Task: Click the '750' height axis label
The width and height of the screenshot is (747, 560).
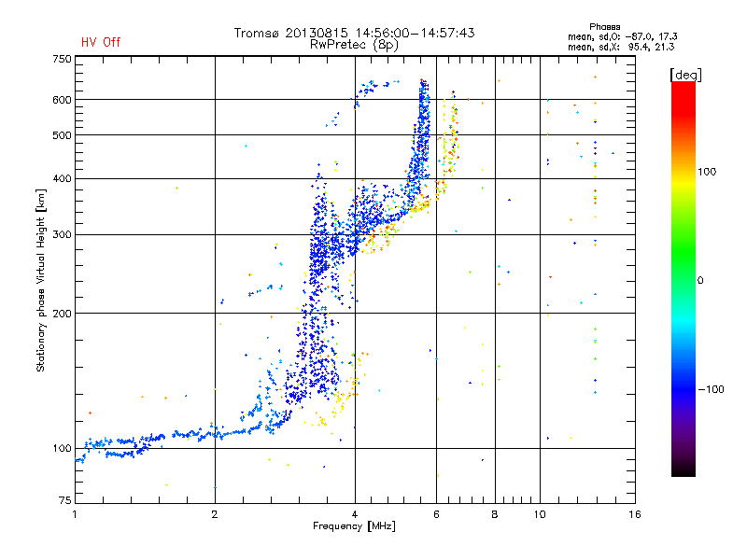Action: click(x=62, y=59)
